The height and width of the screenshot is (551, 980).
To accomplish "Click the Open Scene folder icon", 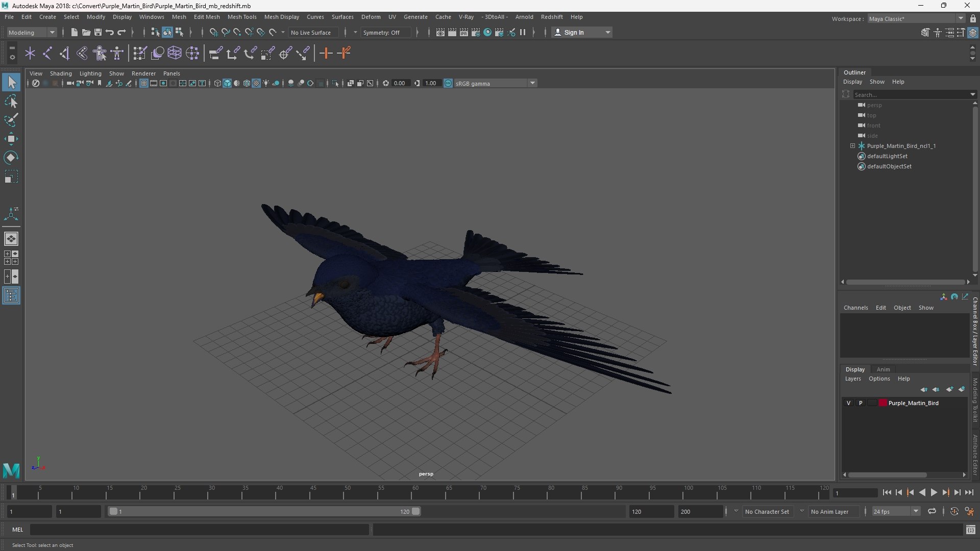I will [86, 32].
